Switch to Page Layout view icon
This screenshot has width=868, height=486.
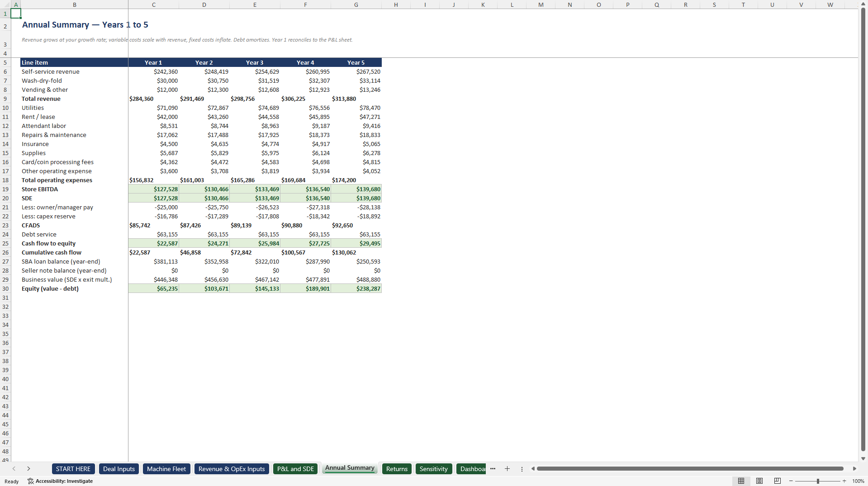(x=759, y=481)
